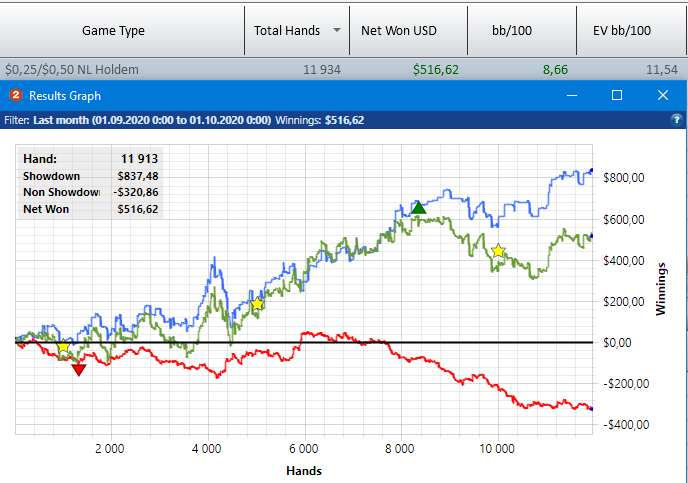Click the green up triangle marker
Screen dimensions: 688x483
coord(419,208)
